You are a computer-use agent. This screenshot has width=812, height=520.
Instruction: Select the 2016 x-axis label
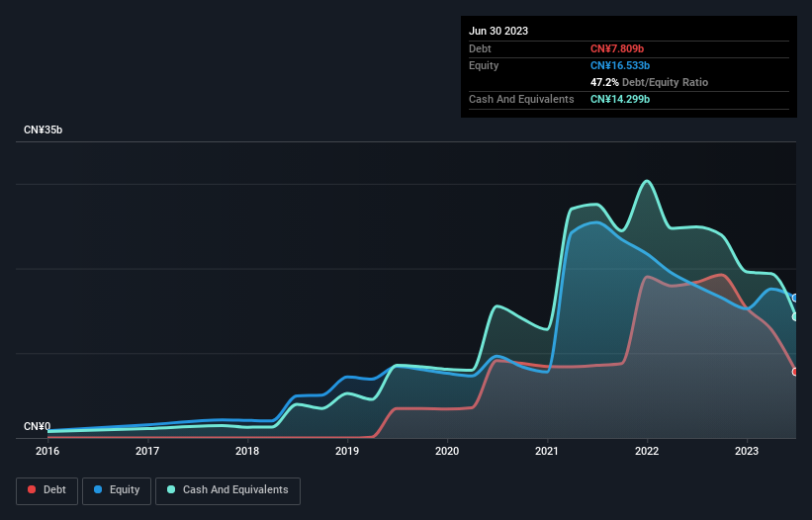(x=47, y=451)
